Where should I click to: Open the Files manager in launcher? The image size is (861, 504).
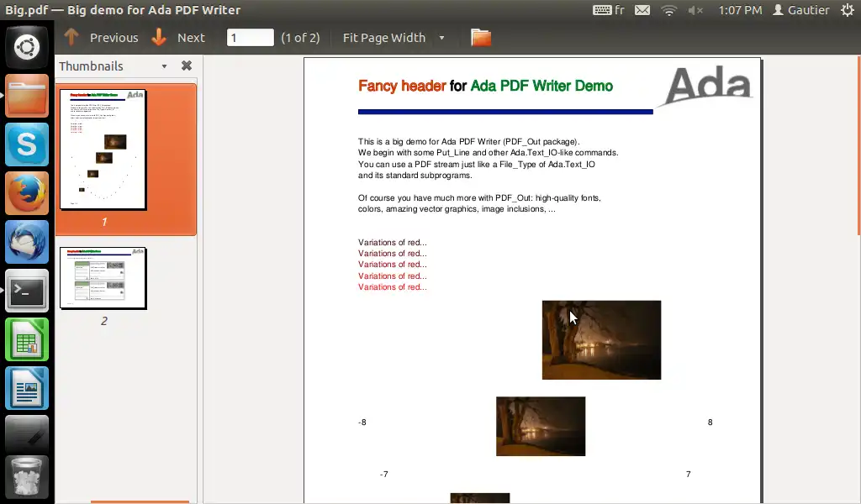pos(27,96)
